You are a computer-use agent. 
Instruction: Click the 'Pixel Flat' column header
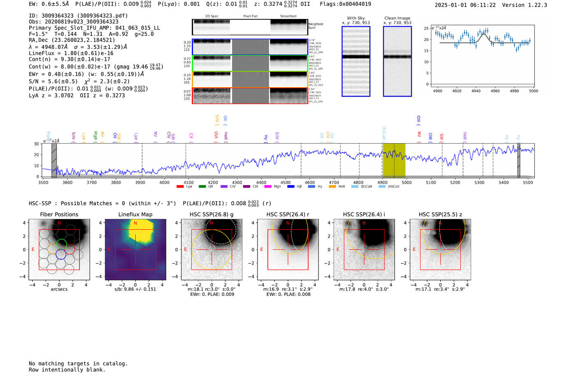click(250, 16)
